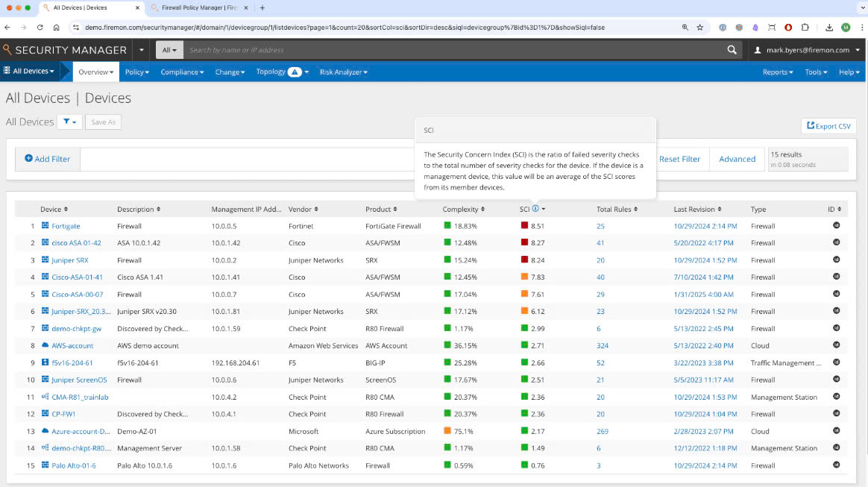868x487 pixels.
Task: Click red SCI indicator for Fortigate
Action: coord(524,226)
